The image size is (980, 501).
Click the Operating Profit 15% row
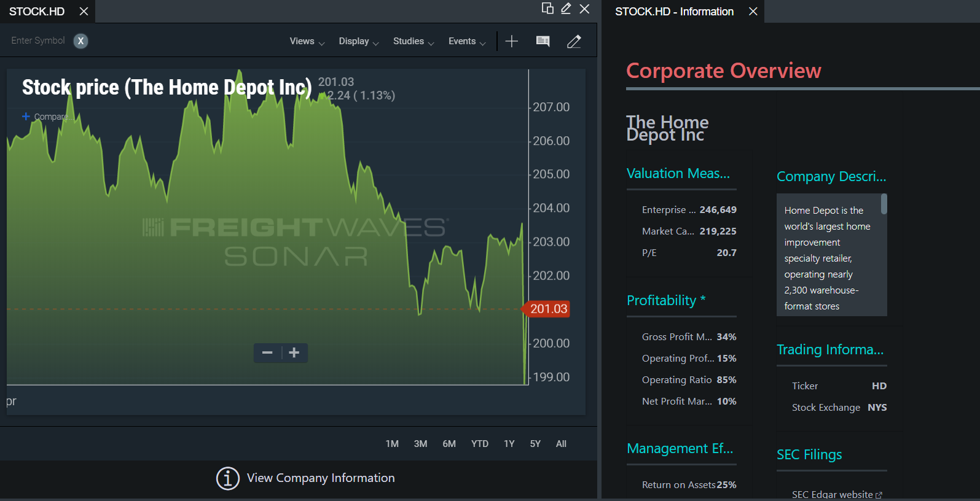(x=689, y=359)
